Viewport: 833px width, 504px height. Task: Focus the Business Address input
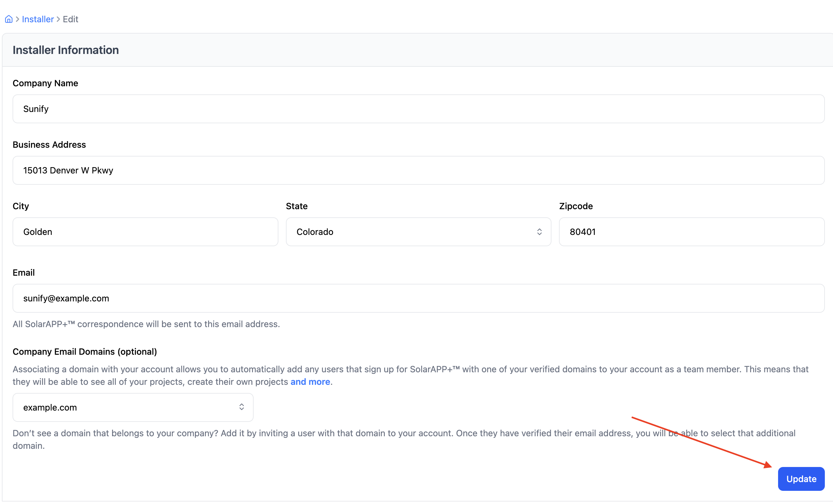tap(418, 170)
